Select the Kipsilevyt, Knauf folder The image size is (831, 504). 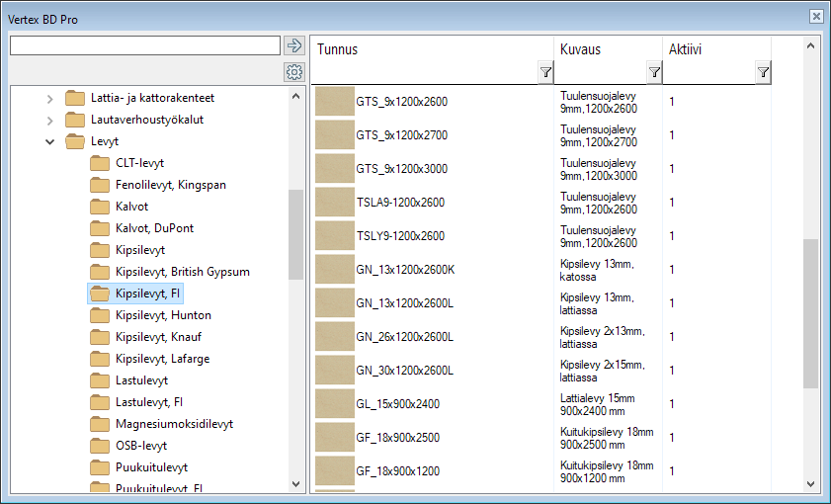click(x=158, y=337)
